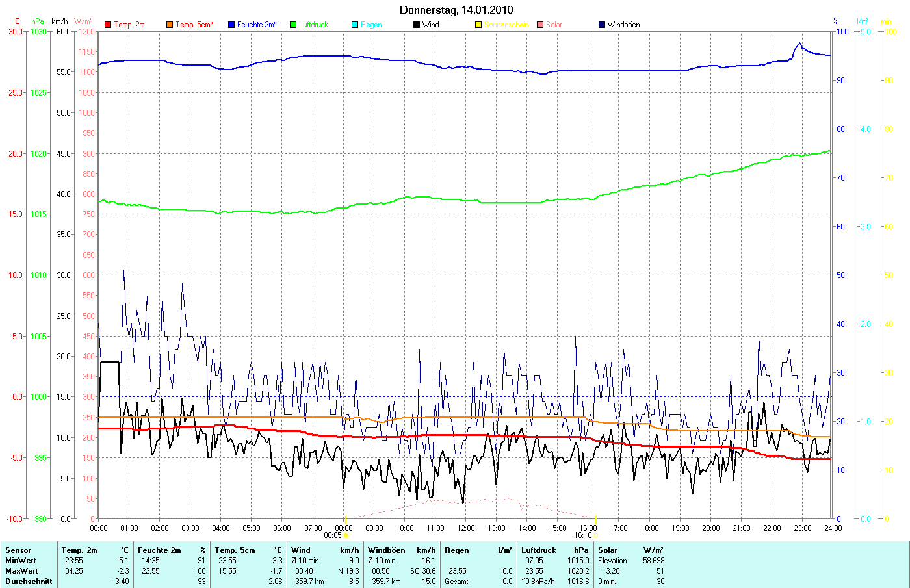Click the chart title Donnerstag, 14.01.2010
This screenshot has width=910, height=588.
[456, 10]
